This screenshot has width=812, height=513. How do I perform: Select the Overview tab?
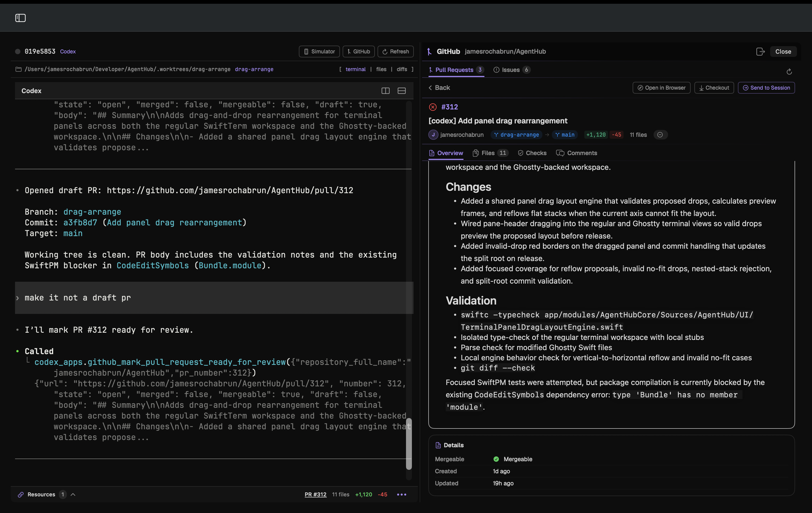pyautogui.click(x=446, y=153)
